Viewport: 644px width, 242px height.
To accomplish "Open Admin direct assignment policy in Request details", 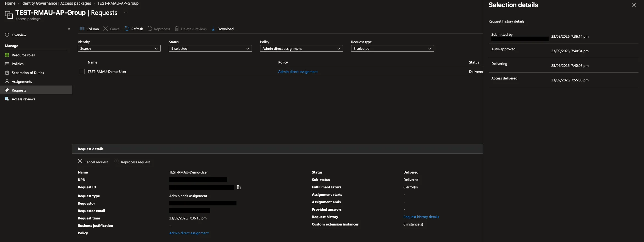I will [189, 233].
